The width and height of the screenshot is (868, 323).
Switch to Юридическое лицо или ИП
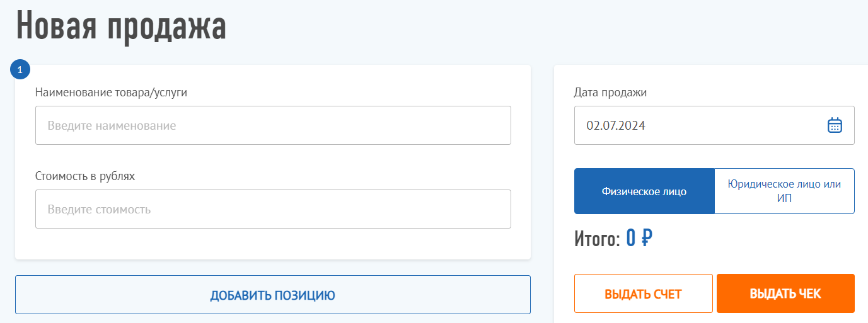click(x=784, y=191)
